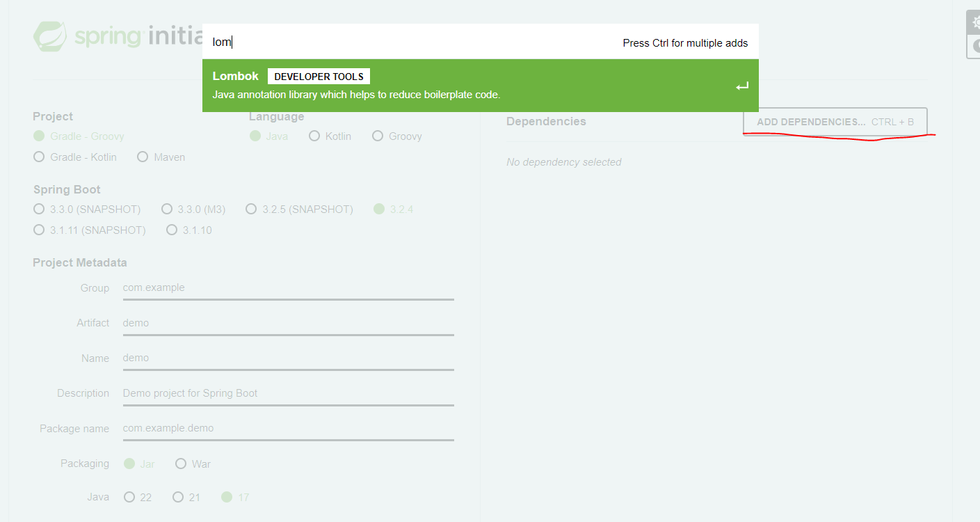Viewport: 980px width, 522px height.
Task: Click the Group input field
Action: tap(288, 288)
